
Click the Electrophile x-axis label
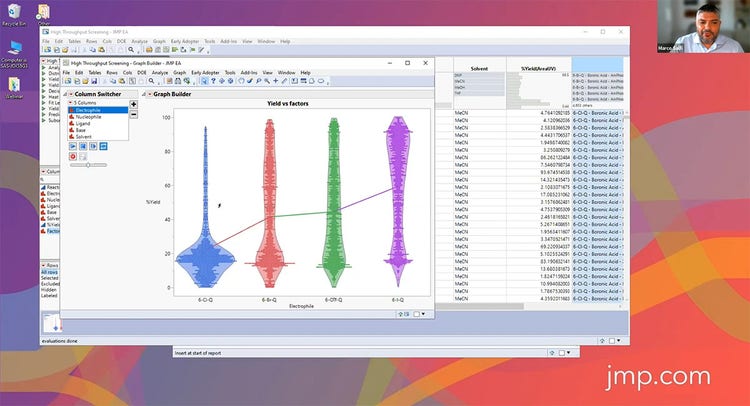[x=301, y=306]
